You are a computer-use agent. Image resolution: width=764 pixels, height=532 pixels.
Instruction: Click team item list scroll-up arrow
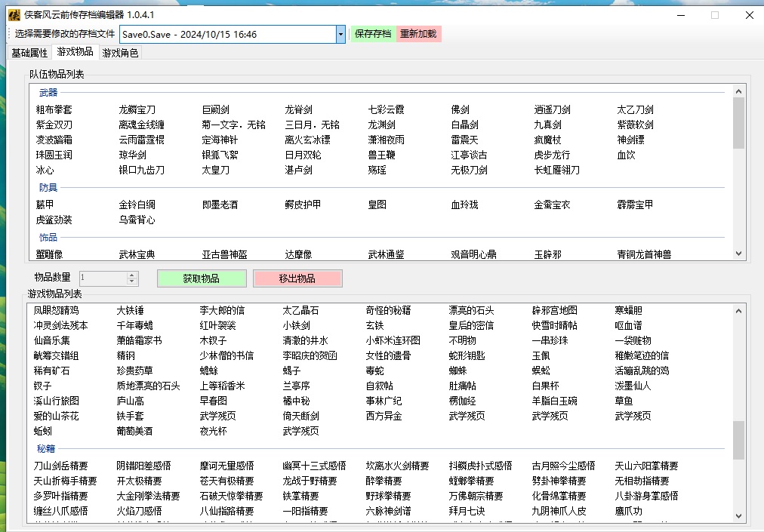(738, 91)
